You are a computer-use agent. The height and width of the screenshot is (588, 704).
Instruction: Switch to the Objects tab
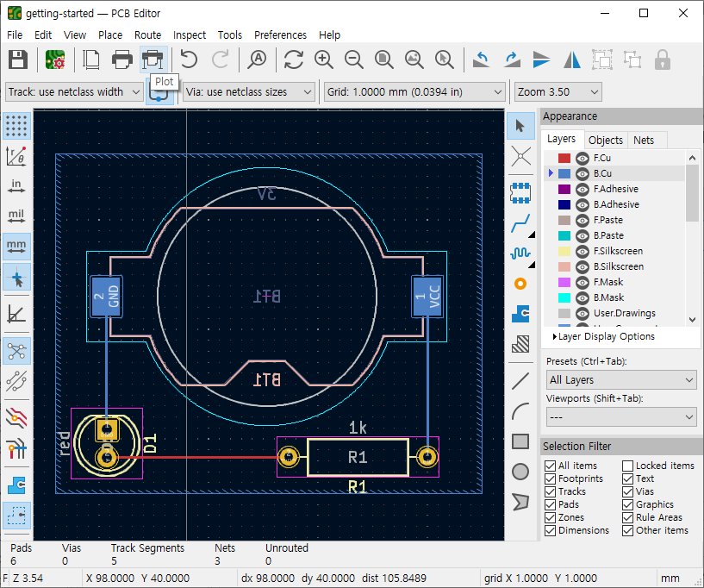pos(606,141)
